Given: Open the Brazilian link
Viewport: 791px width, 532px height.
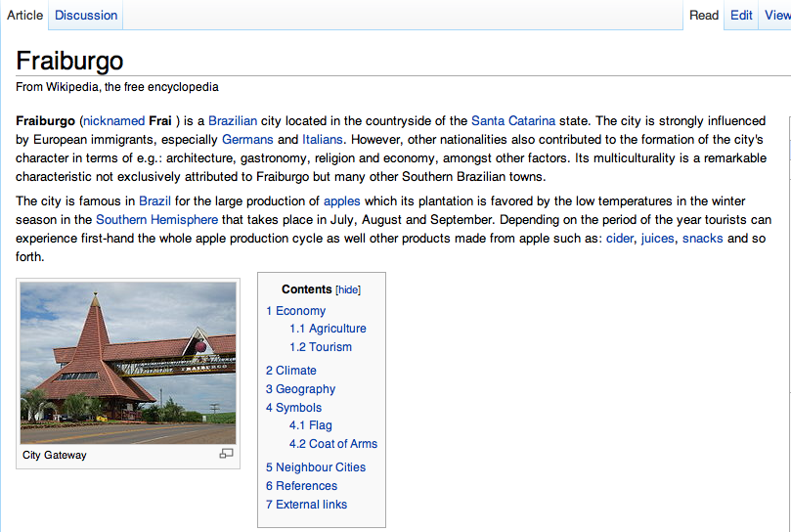Looking at the screenshot, I should (233, 121).
